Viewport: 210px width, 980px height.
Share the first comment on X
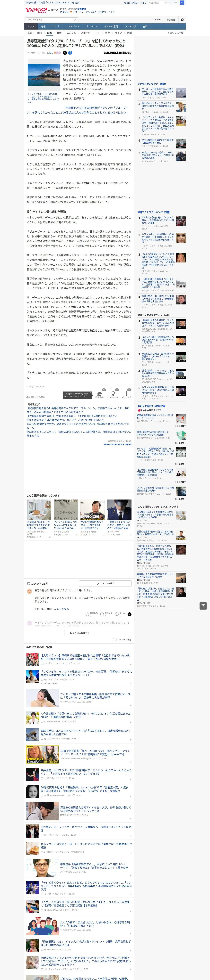pos(130,614)
